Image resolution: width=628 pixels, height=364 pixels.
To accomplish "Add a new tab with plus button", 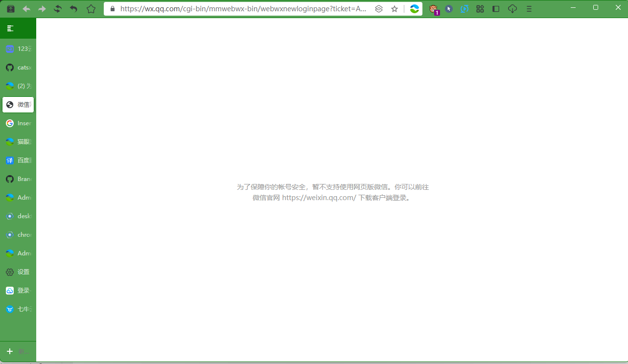I will coord(10,351).
